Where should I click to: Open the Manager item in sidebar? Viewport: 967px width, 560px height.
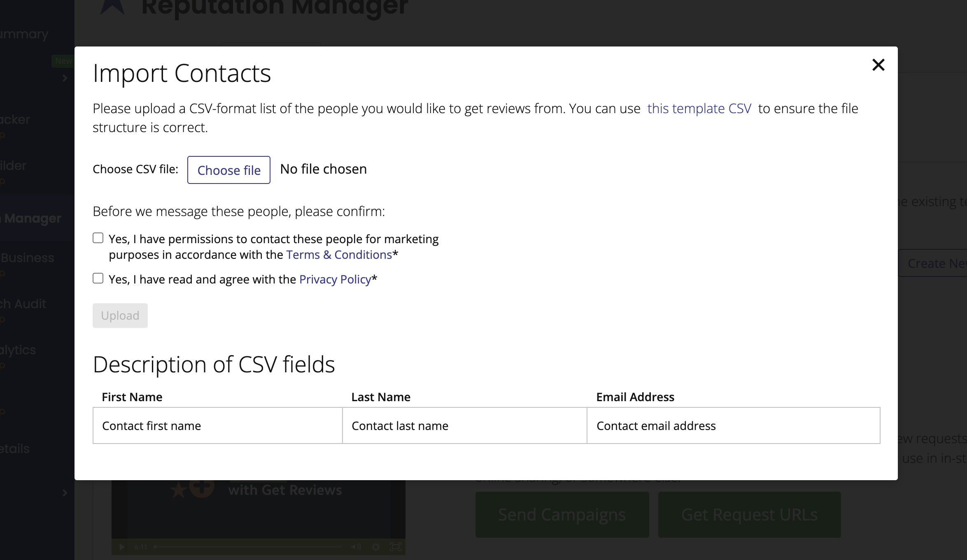(37, 218)
